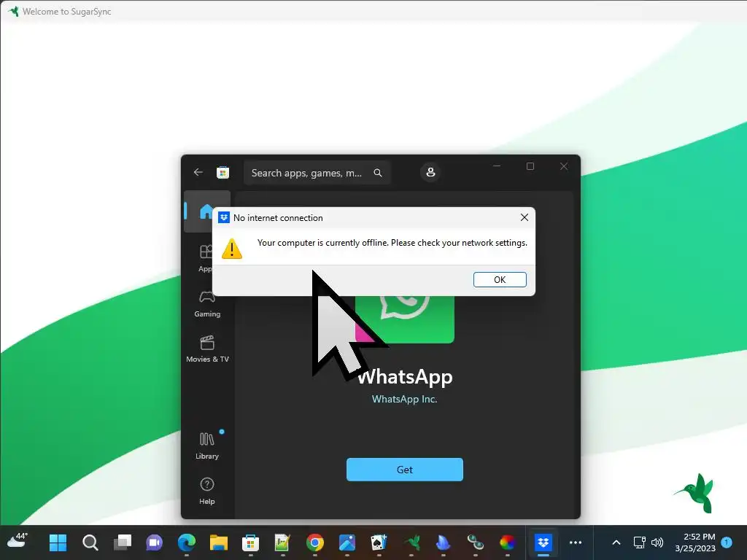Image resolution: width=747 pixels, height=560 pixels.
Task: Open the Windows Start menu
Action: [x=58, y=542]
